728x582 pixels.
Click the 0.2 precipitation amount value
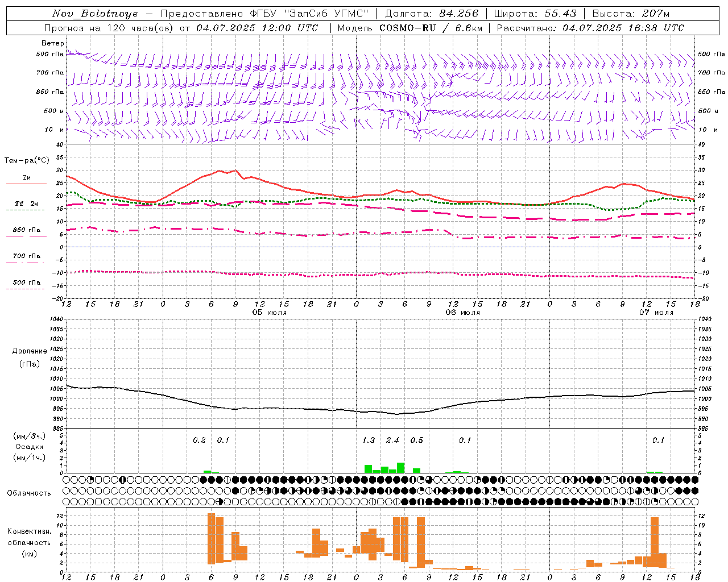click(x=199, y=440)
